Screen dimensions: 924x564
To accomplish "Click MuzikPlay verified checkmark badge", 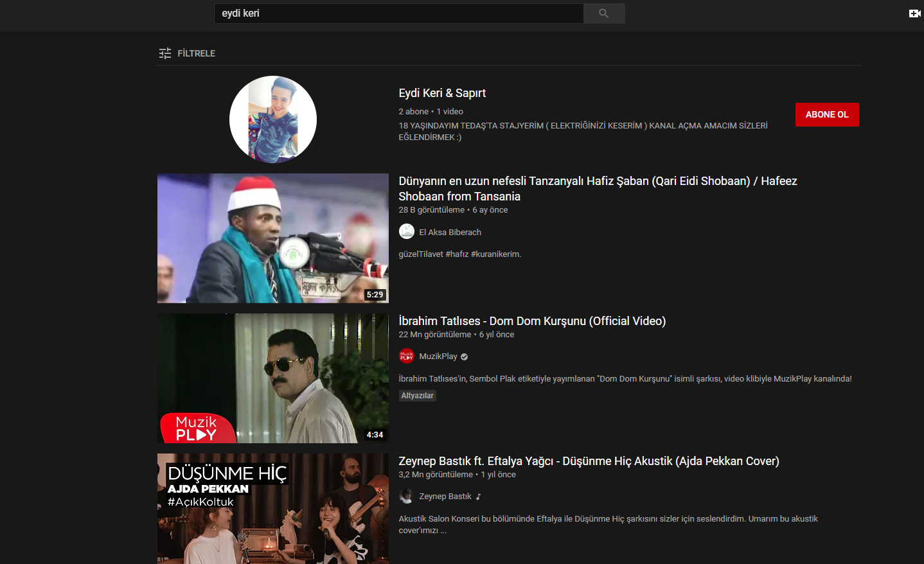I will (x=464, y=357).
